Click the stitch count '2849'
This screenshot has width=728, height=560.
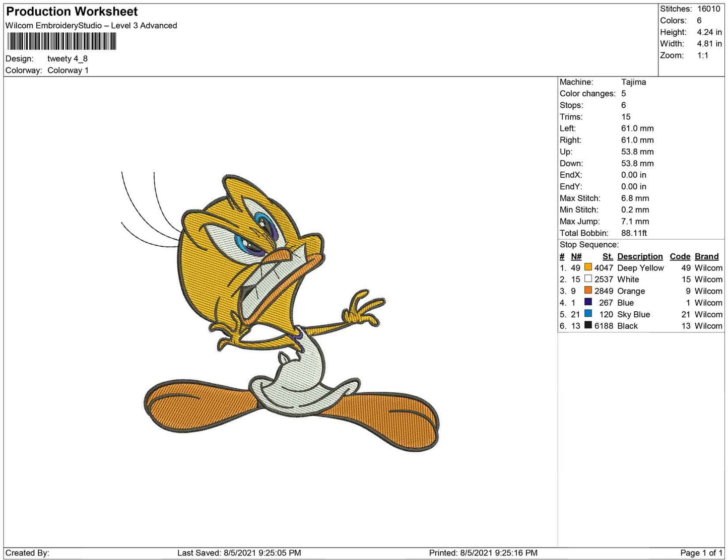click(x=604, y=291)
